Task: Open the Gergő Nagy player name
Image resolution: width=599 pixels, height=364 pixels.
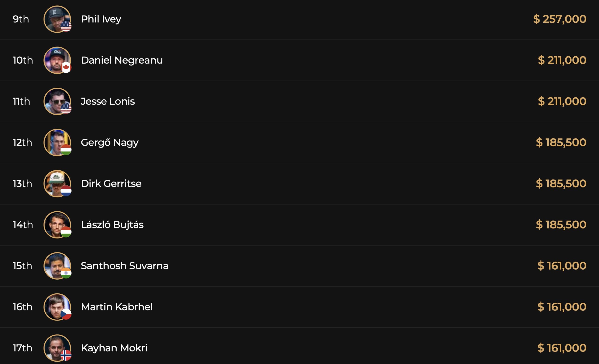Action: click(110, 143)
